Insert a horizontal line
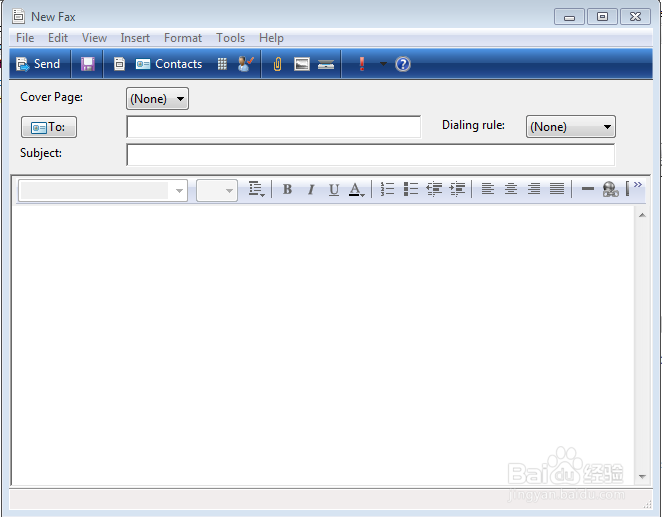This screenshot has width=662, height=517. click(x=588, y=189)
